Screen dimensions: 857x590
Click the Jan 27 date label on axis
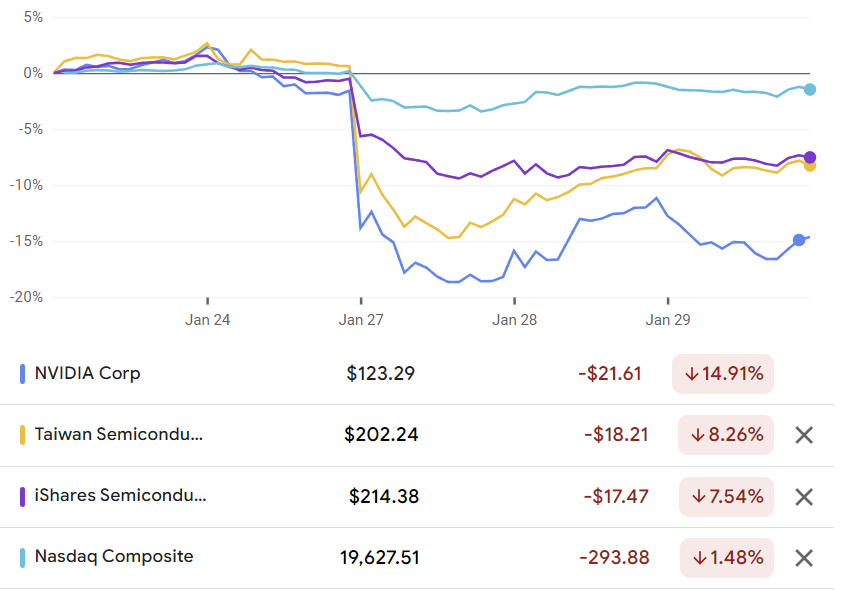361,320
